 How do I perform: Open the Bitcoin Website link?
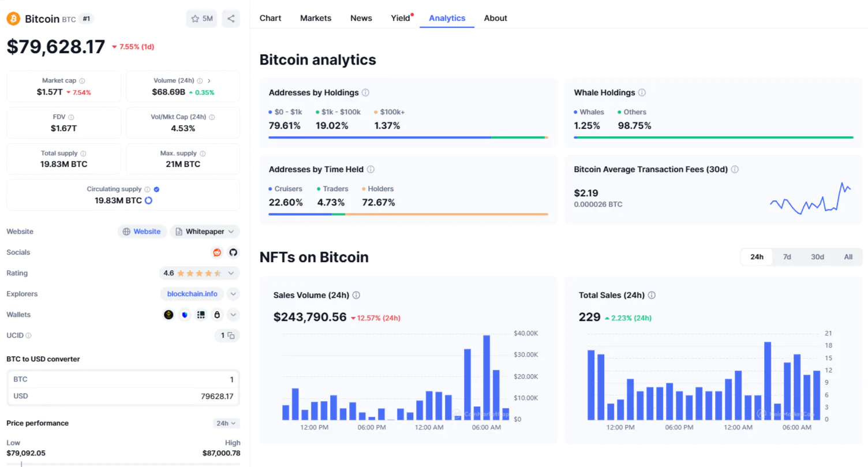click(x=142, y=231)
